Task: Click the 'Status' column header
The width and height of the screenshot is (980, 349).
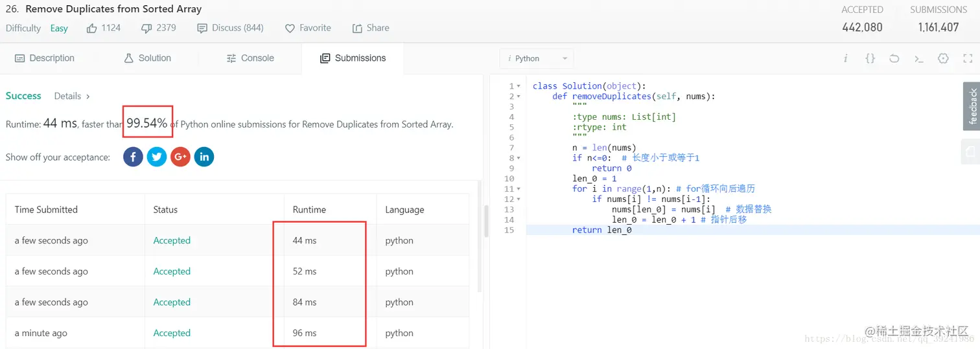Action: click(165, 210)
